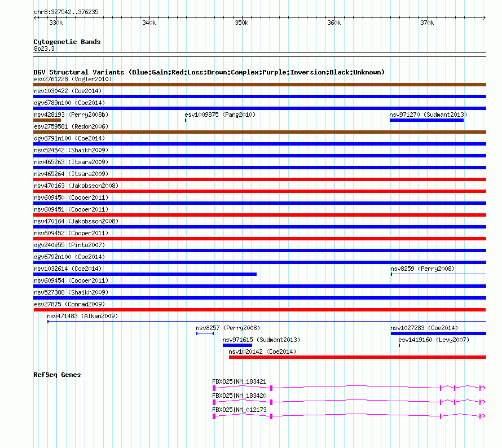Click the nsv609451 (Cooper2011) label
This screenshot has width=502, height=448.
coord(71,209)
